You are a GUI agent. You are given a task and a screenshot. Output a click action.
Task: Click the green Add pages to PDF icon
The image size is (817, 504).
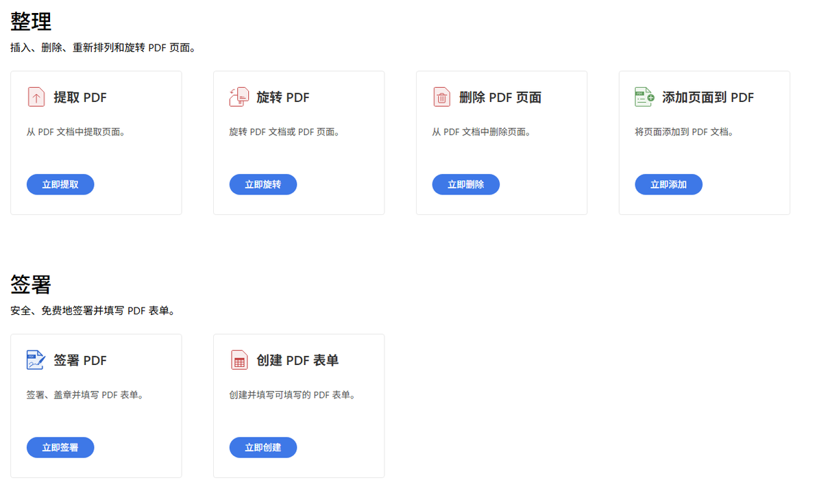(x=644, y=97)
